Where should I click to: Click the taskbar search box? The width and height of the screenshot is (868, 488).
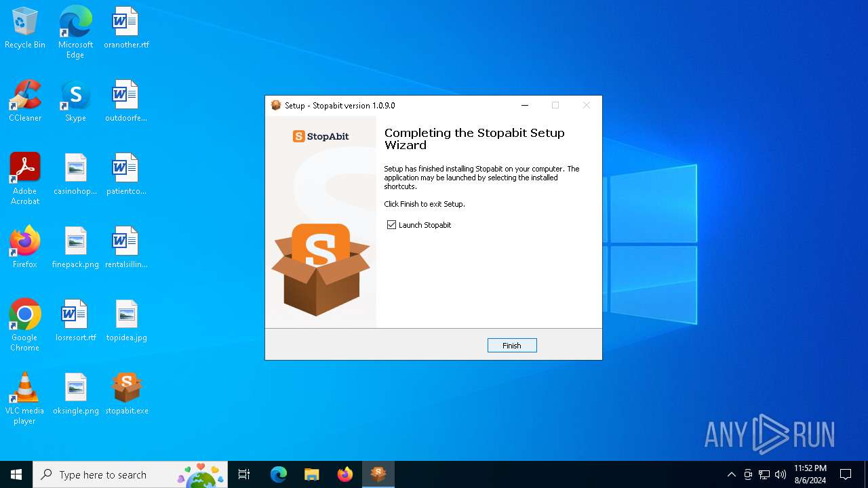pos(131,474)
